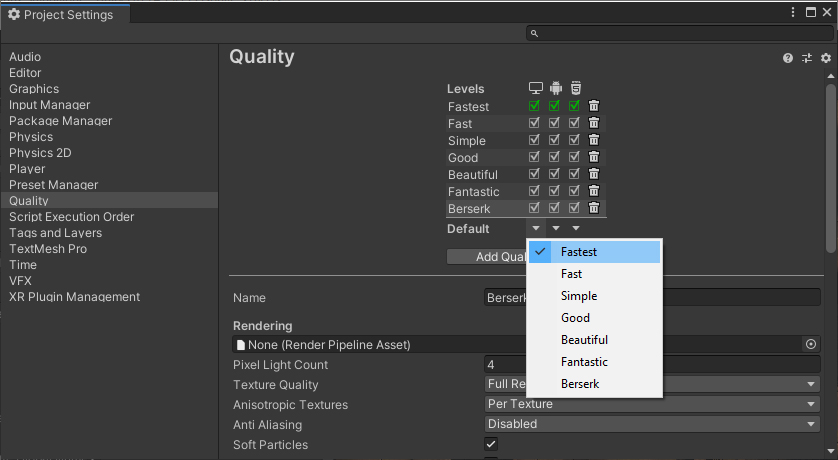Click the presets slider icon in Quality header
The width and height of the screenshot is (838, 460).
tap(807, 58)
